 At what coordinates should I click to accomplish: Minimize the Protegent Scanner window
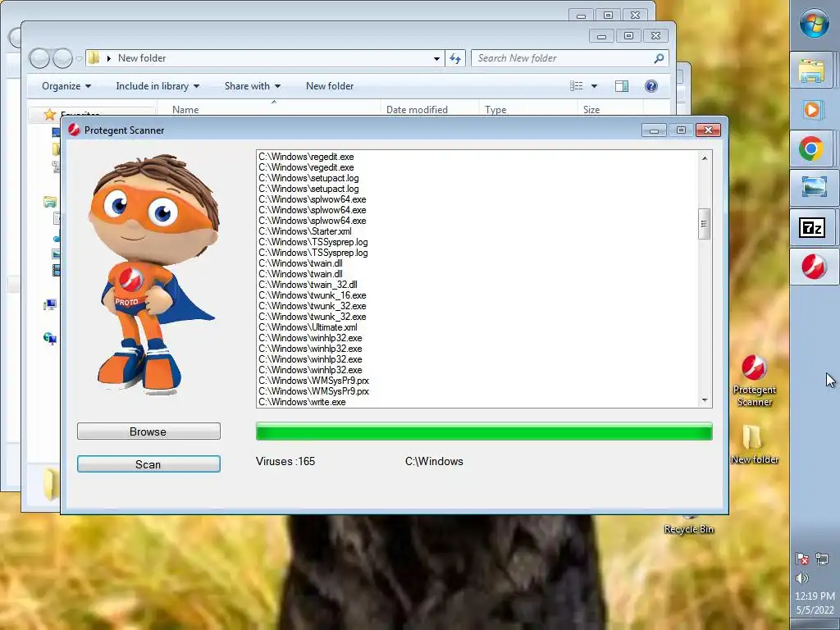tap(654, 130)
